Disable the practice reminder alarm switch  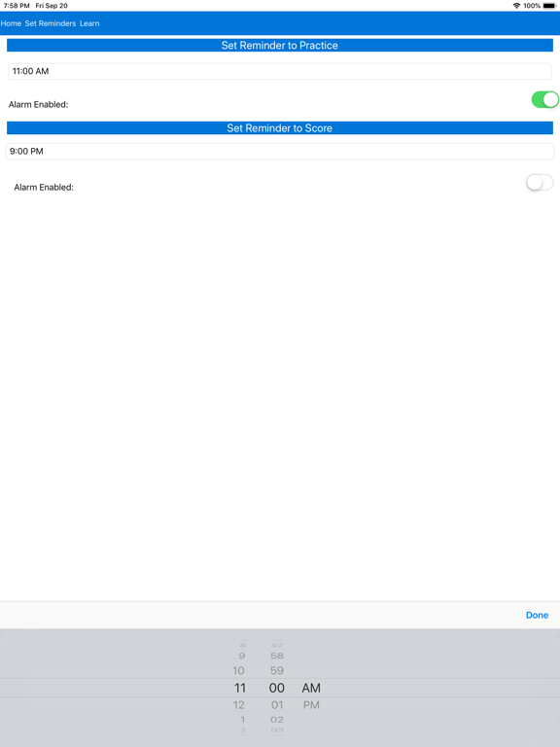coord(544,99)
